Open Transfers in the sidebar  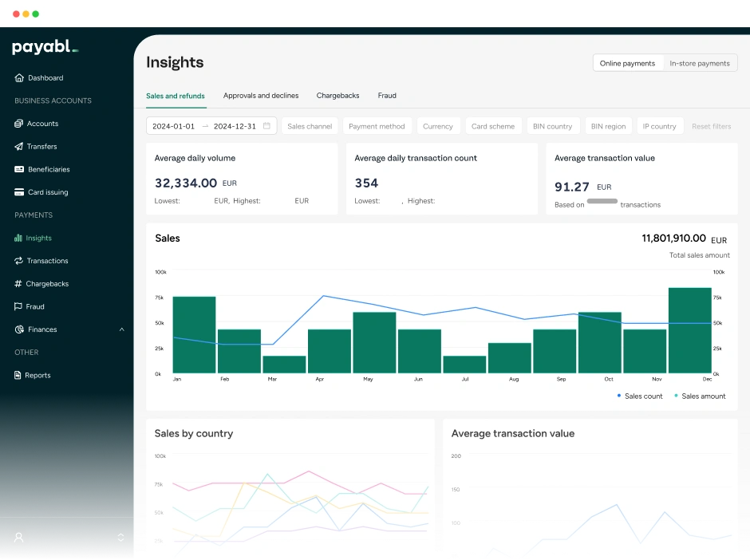point(18,146)
